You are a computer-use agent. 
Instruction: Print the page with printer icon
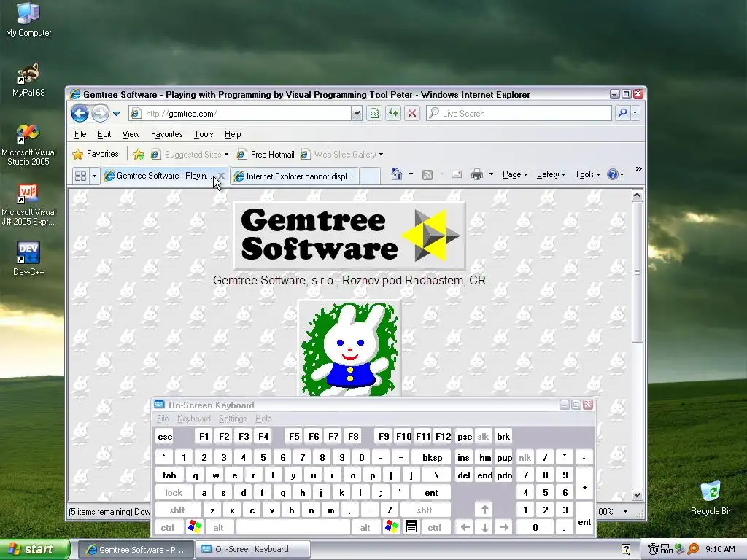[476, 174]
